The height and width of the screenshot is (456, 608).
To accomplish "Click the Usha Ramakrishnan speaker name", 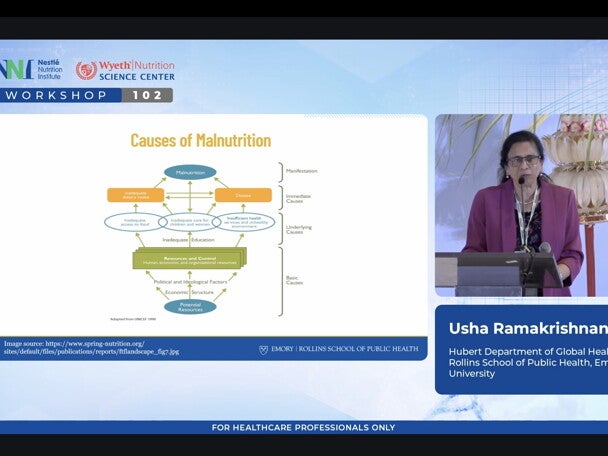I will coord(527,328).
